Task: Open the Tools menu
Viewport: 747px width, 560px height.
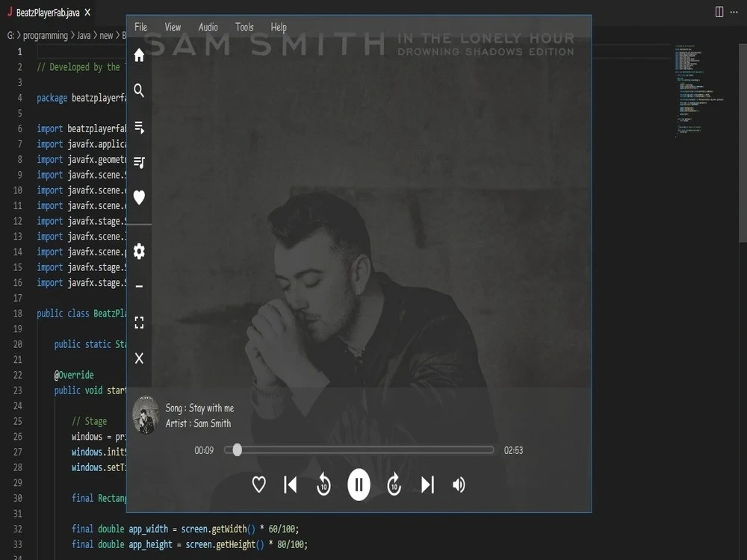Action: [x=244, y=27]
